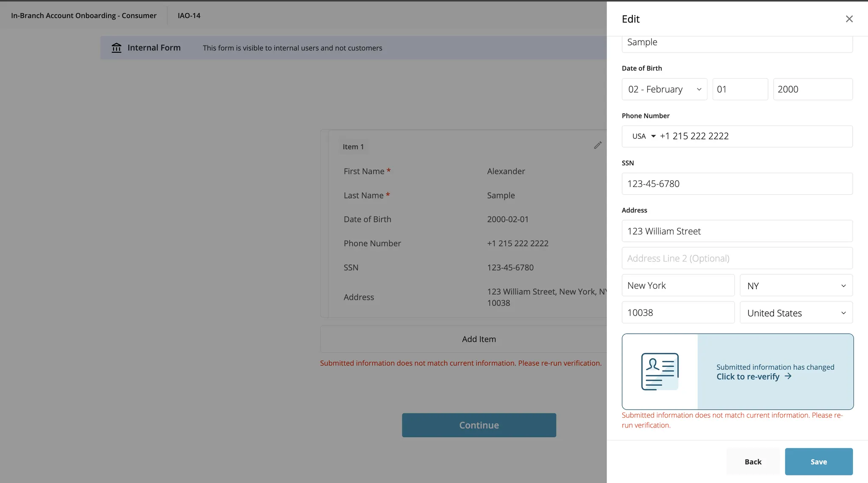Click the arrow beside Click to re-verify

[788, 376]
